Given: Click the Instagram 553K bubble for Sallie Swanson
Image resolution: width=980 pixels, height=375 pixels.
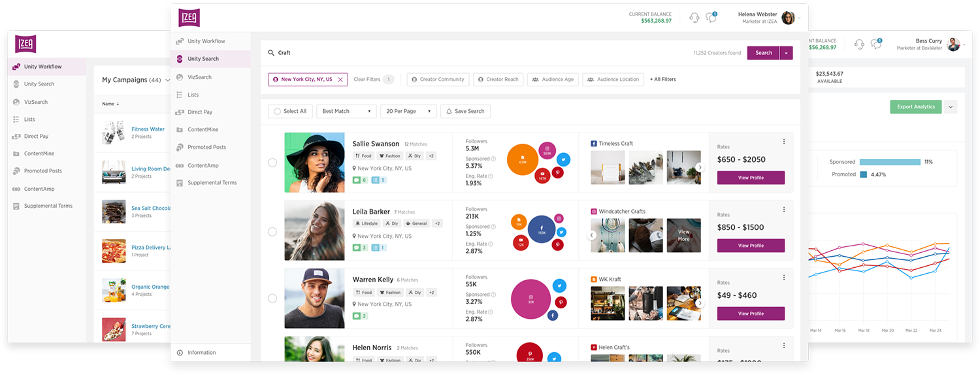Looking at the screenshot, I should pos(547,151).
